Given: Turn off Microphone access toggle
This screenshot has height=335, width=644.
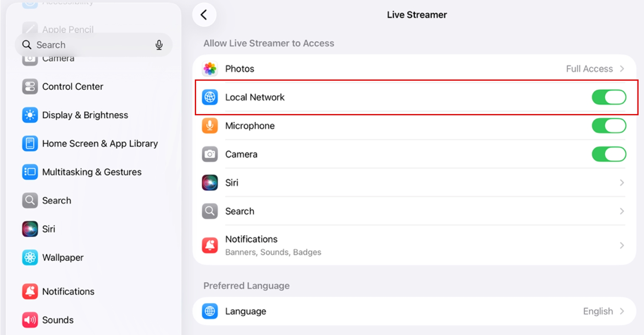Looking at the screenshot, I should point(609,126).
